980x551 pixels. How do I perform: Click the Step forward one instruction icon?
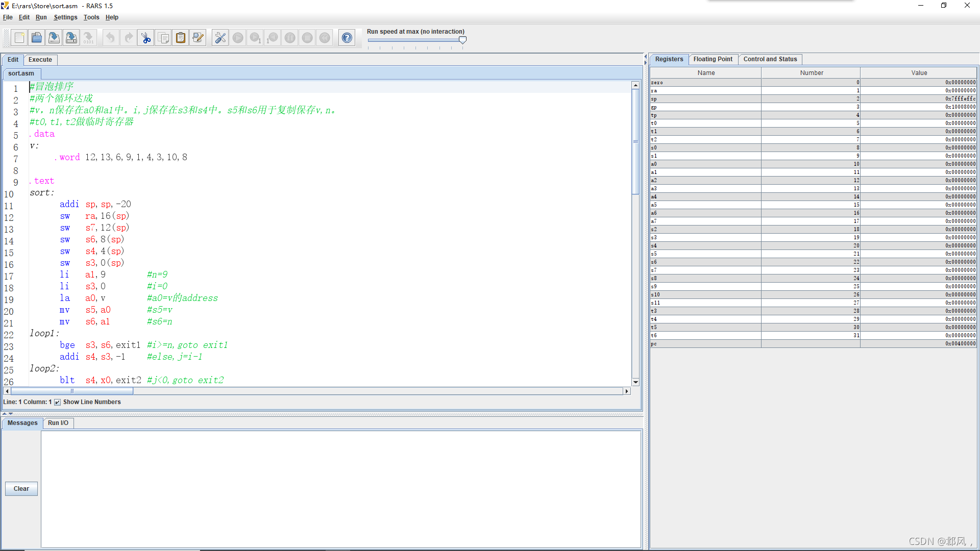coord(255,38)
